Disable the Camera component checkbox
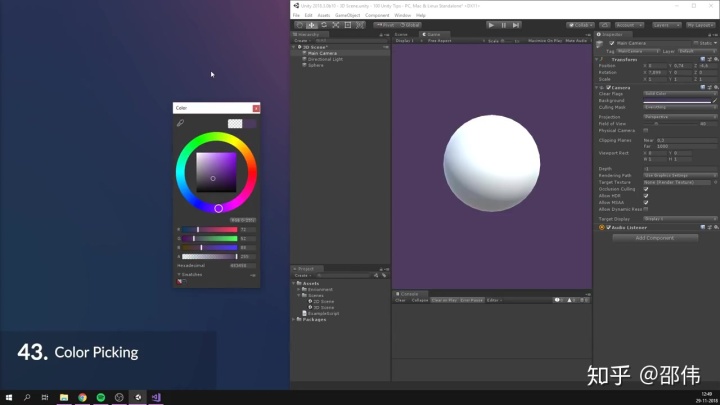The height and width of the screenshot is (405, 720). click(x=608, y=87)
